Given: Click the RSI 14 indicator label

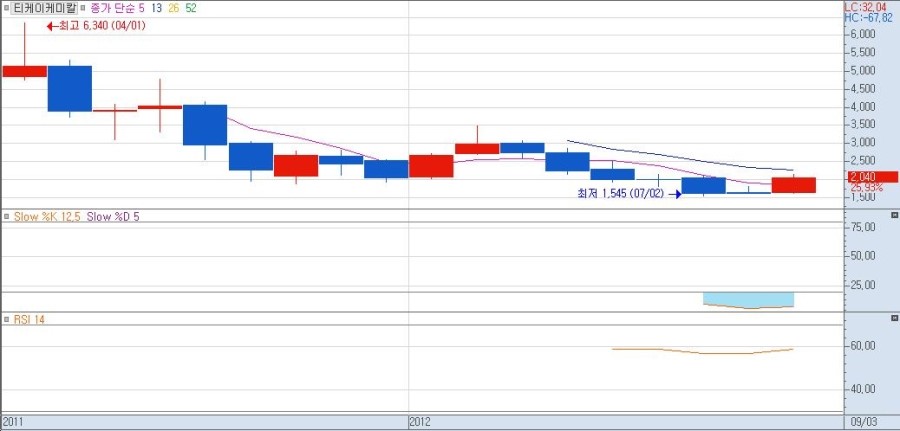Looking at the screenshot, I should coord(29,320).
